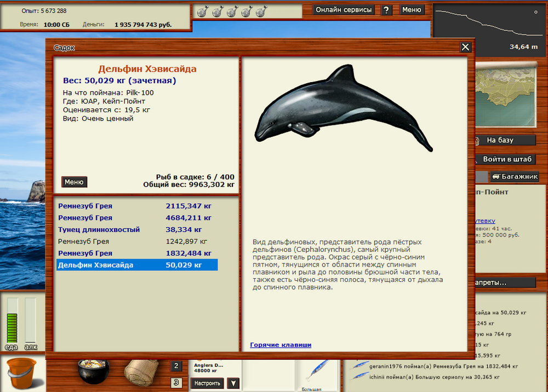
Task: Open the cooking pot with food
Action: click(x=93, y=371)
